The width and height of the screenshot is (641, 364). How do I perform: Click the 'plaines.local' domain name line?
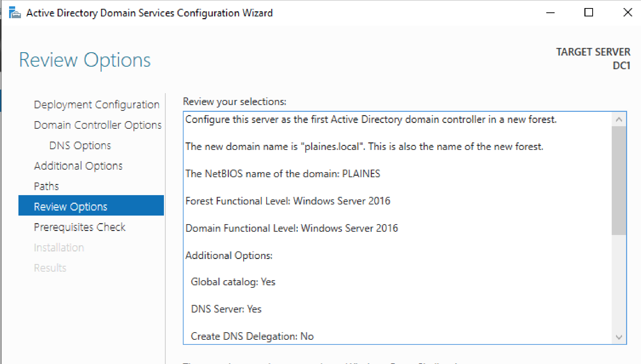click(364, 147)
